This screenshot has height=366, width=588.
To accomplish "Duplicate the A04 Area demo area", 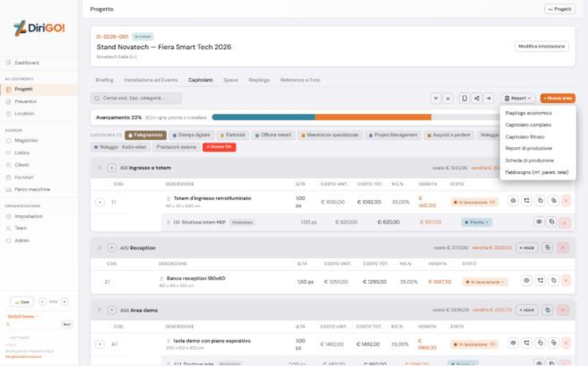I will [x=548, y=310].
